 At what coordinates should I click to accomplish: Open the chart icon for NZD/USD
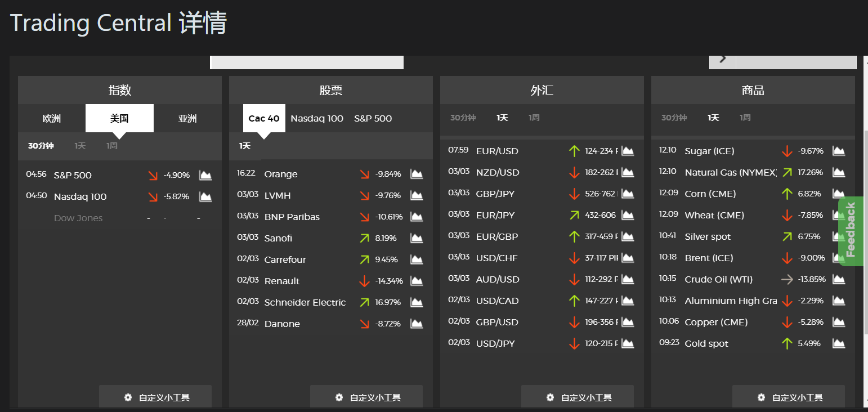pos(628,172)
